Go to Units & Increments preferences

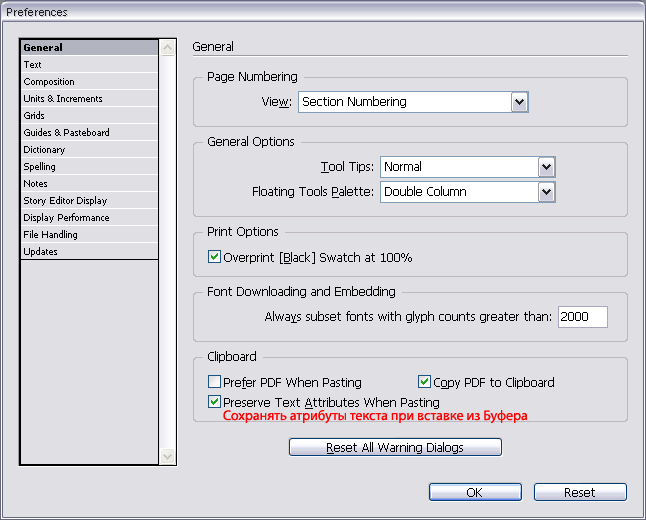[x=89, y=98]
